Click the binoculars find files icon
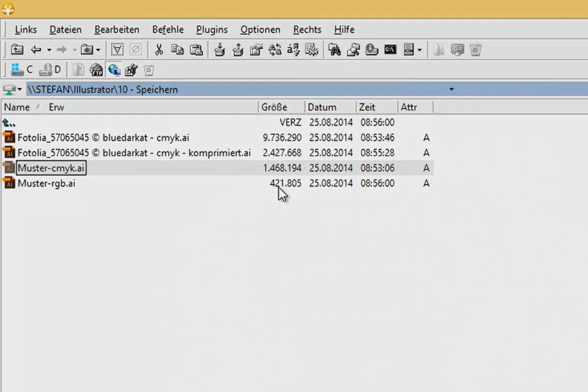The height and width of the screenshot is (392, 588). [335, 49]
